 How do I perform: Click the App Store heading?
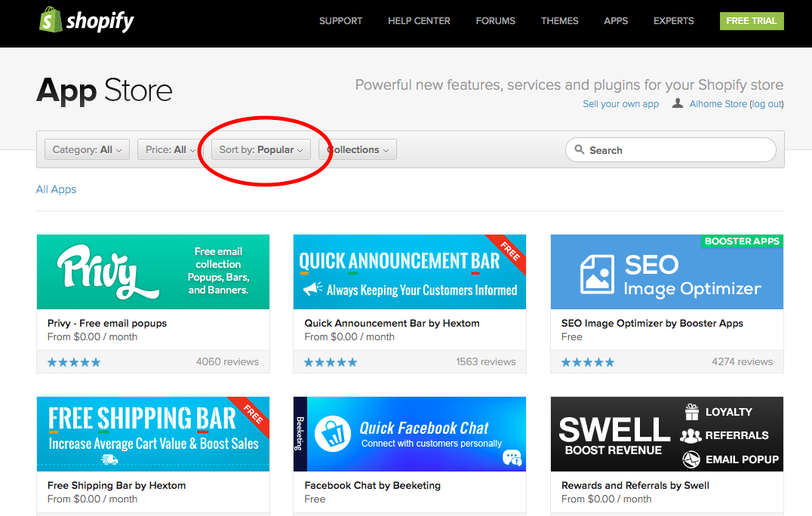(x=104, y=91)
